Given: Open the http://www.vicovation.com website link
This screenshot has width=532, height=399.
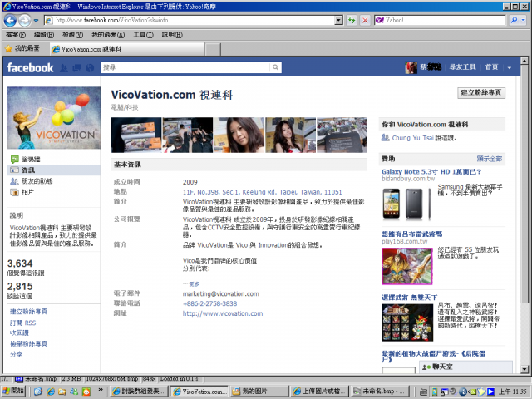Looking at the screenshot, I should point(223,313).
